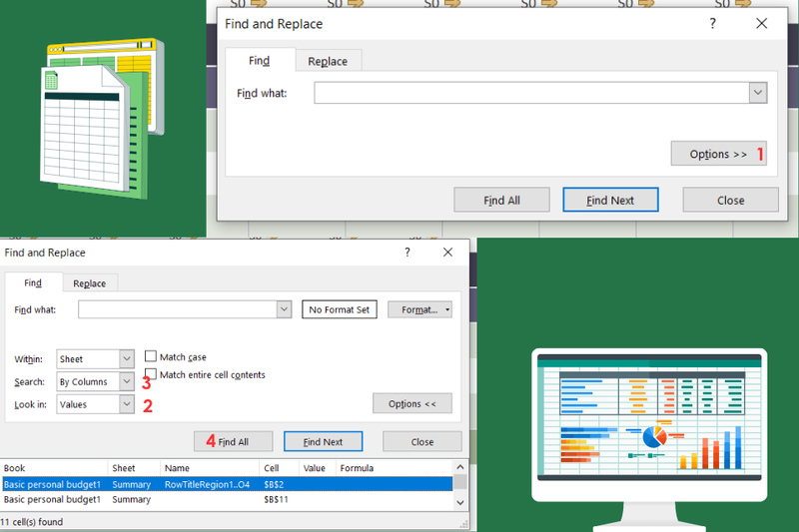Click Find Next in the upper dialog
Screen dimensions: 799x532
pyautogui.click(x=610, y=200)
